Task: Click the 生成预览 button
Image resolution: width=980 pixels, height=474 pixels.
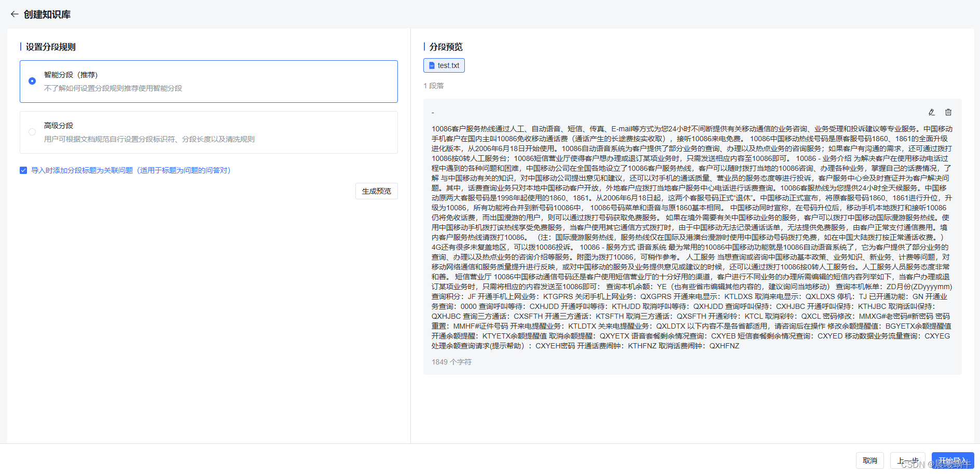Action: click(376, 191)
